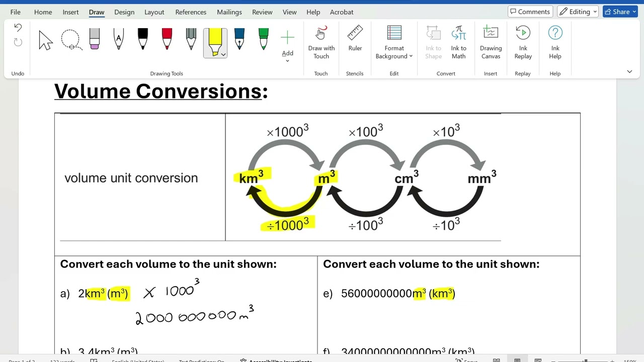
Task: Select the green pen
Action: 264,39
